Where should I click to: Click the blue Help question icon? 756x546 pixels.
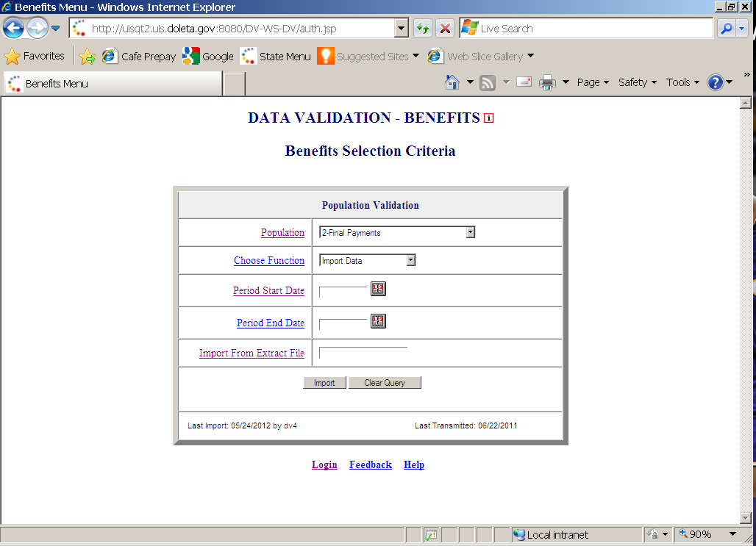point(716,82)
